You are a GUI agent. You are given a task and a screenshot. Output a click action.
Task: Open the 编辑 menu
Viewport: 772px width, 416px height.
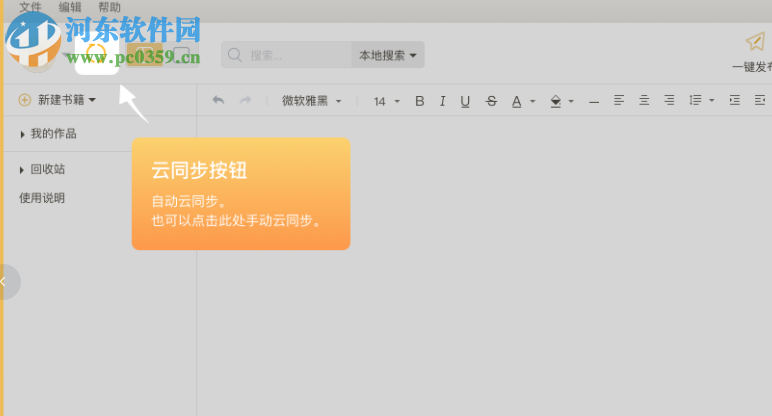[70, 7]
